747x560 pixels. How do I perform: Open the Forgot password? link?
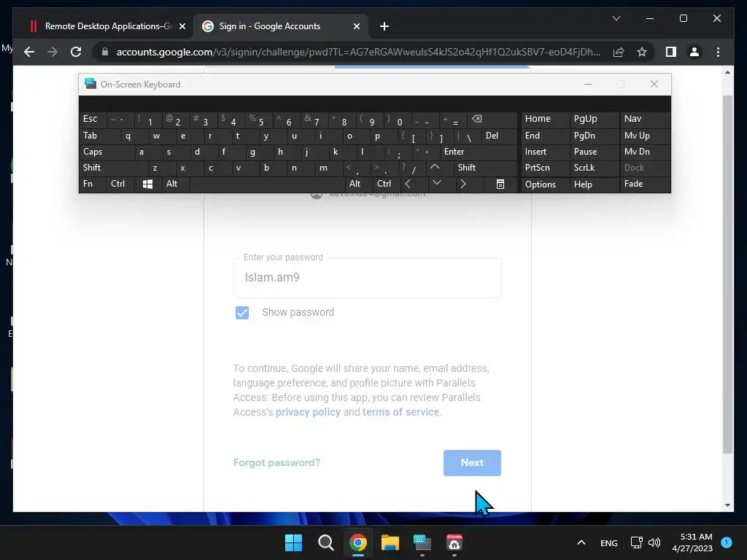point(276,463)
